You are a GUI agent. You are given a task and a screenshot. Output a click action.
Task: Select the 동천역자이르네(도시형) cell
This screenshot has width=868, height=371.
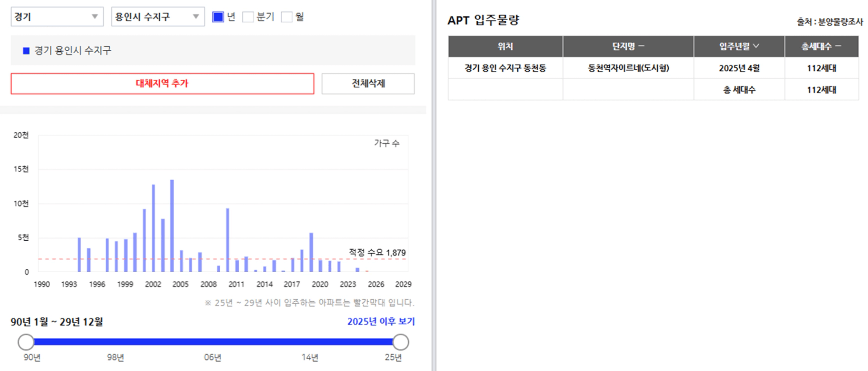pos(628,68)
